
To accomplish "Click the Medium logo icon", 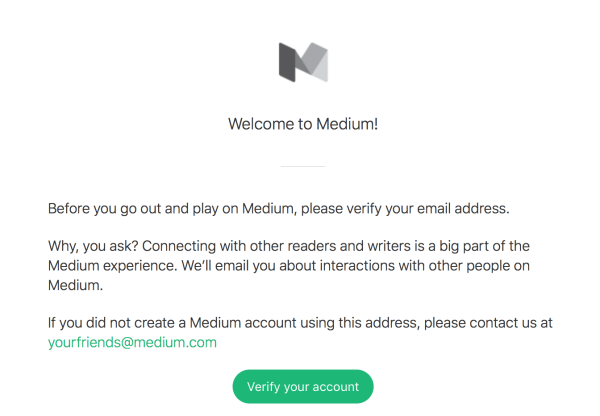I will [x=302, y=62].
